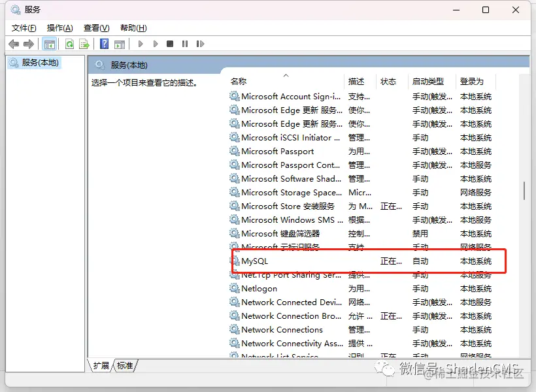
Task: Switch to the 标准 tab
Action: [x=125, y=366]
